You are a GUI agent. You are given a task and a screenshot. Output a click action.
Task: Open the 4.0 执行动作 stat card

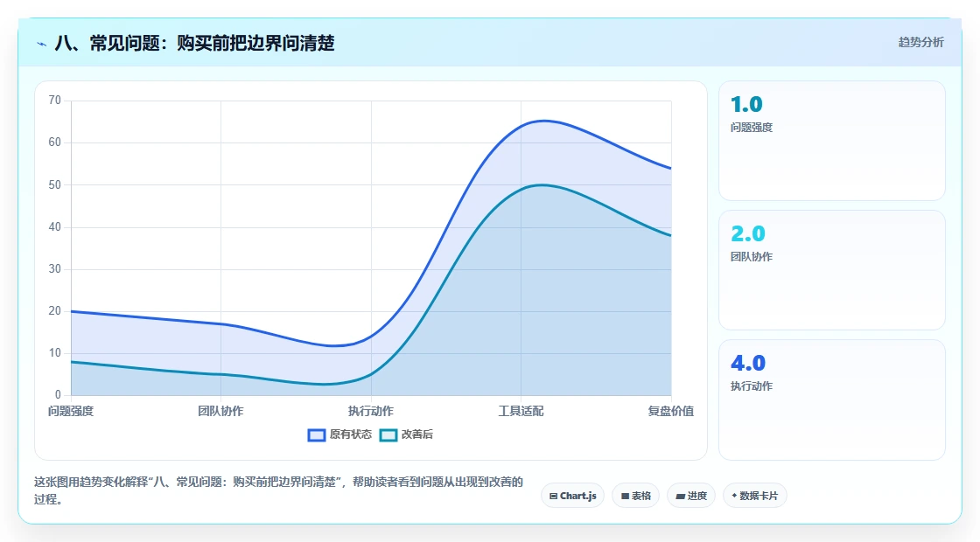click(832, 400)
